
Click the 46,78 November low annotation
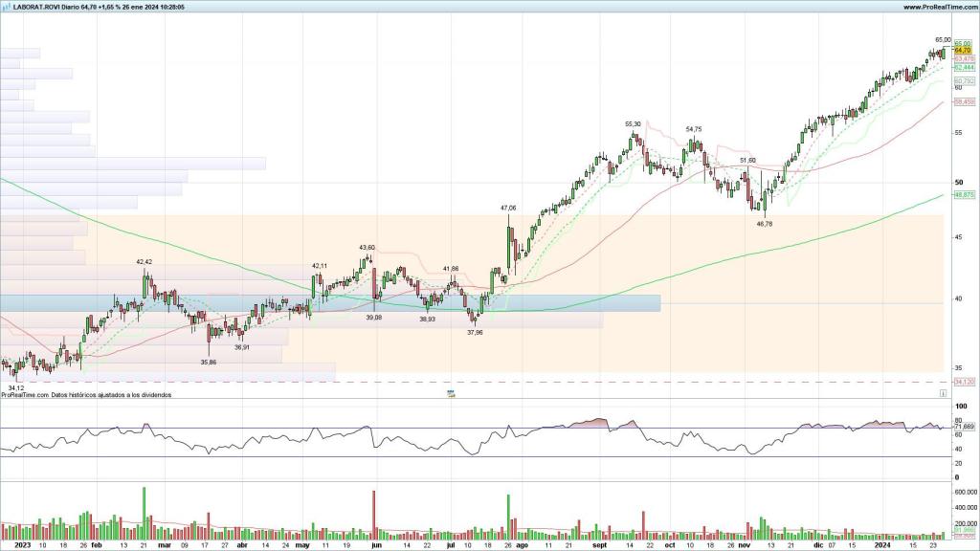point(765,223)
